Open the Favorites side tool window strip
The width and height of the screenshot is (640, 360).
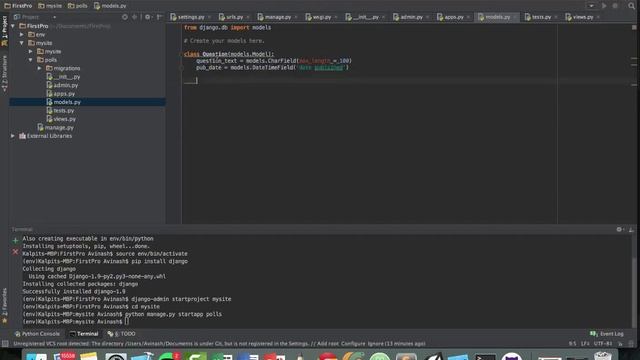(x=4, y=305)
